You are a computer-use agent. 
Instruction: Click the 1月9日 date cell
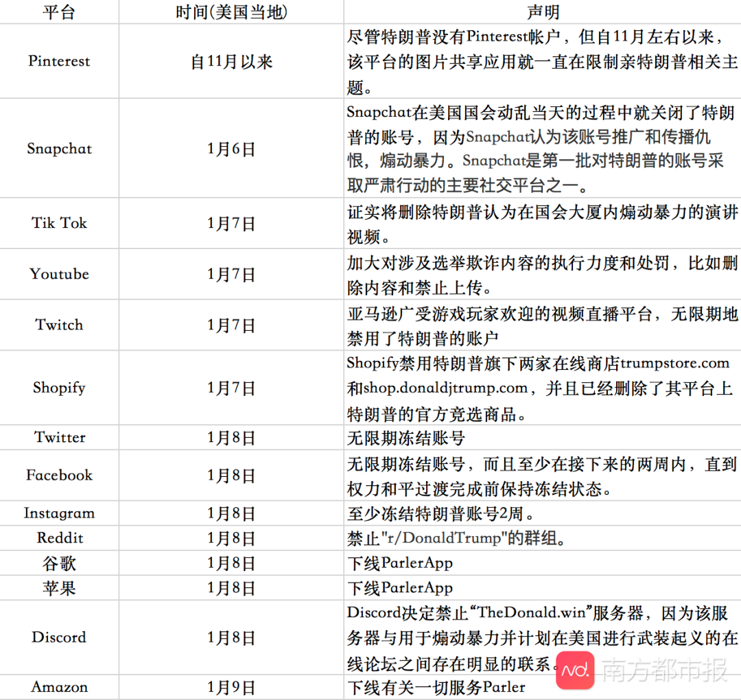(231, 687)
